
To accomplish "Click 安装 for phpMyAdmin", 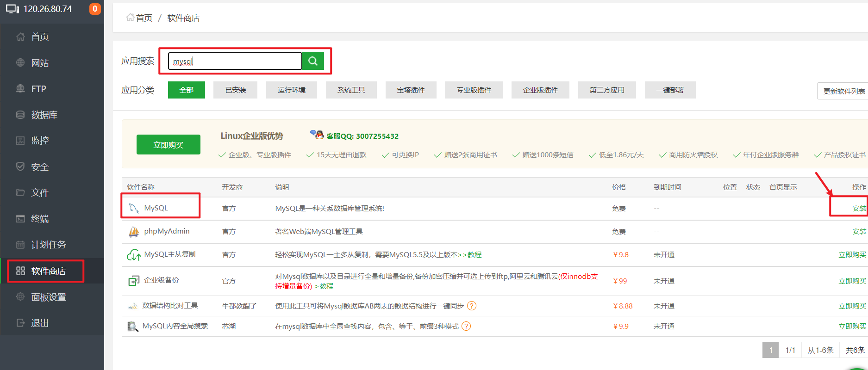I will 859,232.
